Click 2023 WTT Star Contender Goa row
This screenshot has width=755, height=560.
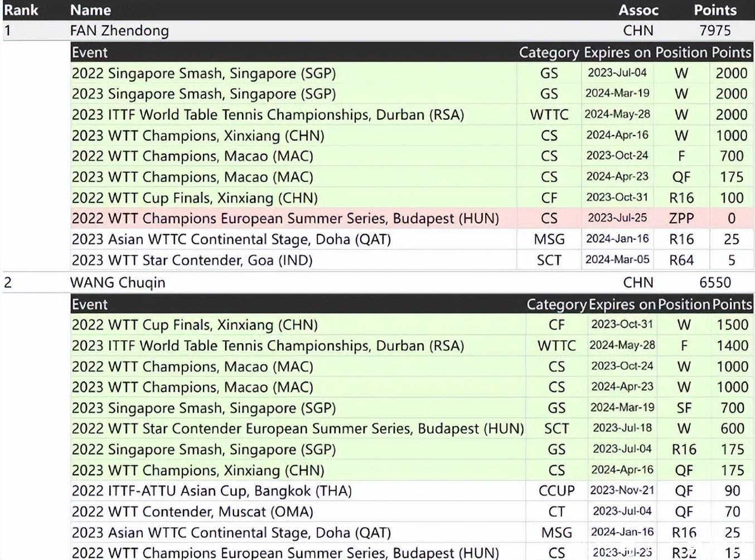click(192, 260)
